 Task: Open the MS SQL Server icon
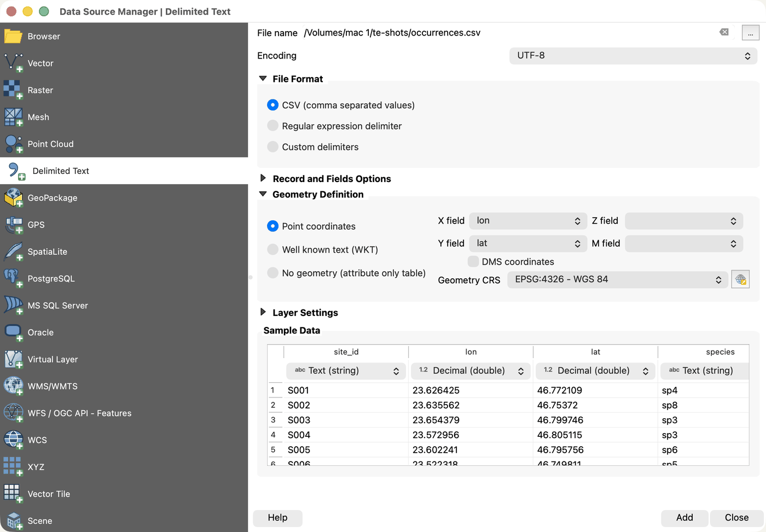(13, 305)
